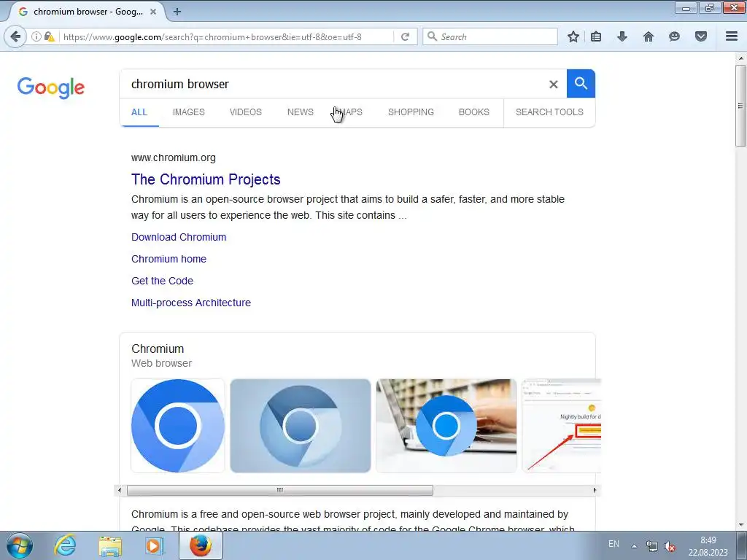
Task: Open Windows Explorer folder from taskbar
Action: [x=110, y=545]
